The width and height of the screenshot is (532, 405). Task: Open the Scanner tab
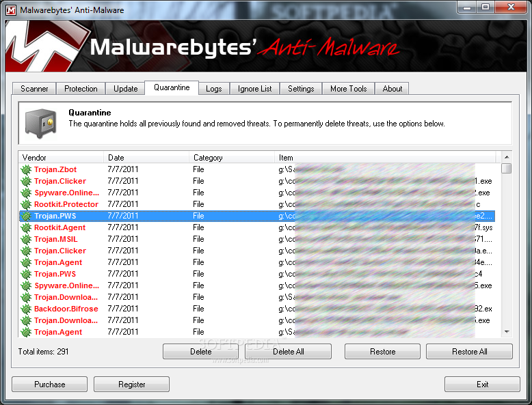click(x=34, y=89)
